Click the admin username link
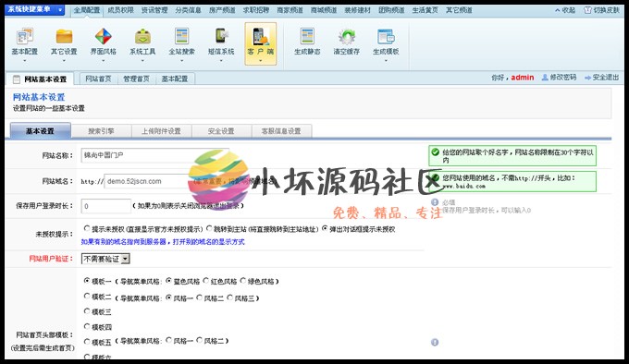This screenshot has height=364, width=629. (523, 78)
